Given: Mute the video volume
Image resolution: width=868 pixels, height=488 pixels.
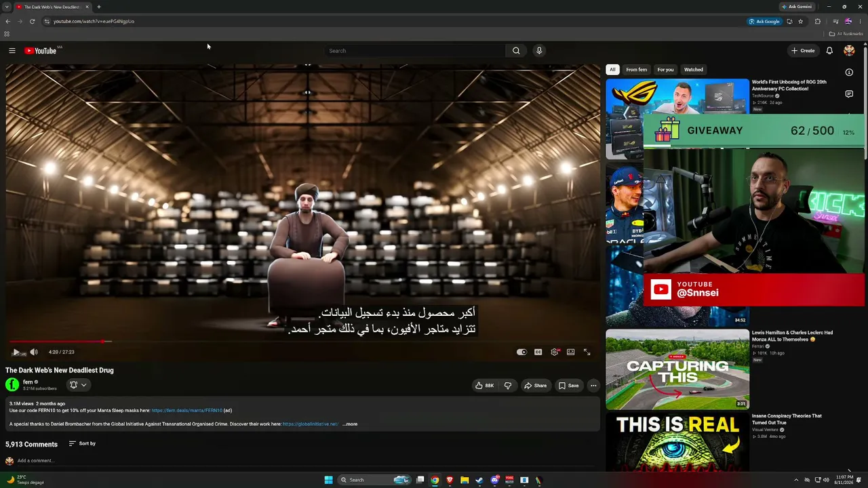Looking at the screenshot, I should [x=34, y=352].
